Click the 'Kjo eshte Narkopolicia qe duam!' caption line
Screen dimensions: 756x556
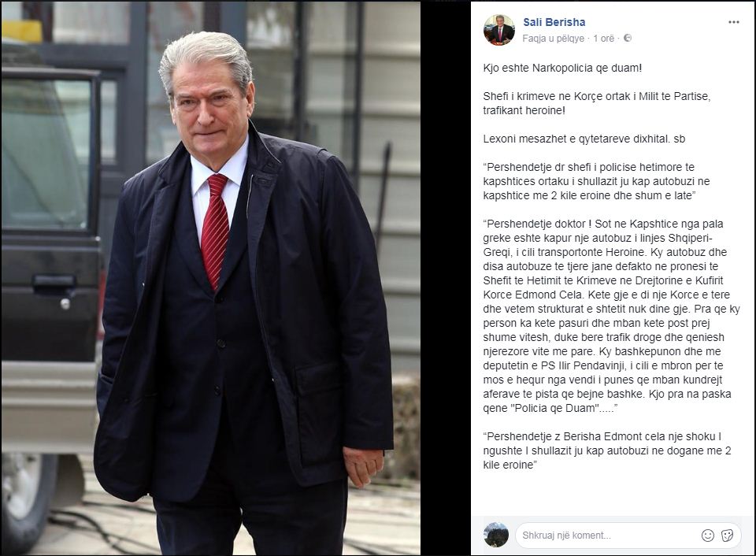tap(562, 68)
